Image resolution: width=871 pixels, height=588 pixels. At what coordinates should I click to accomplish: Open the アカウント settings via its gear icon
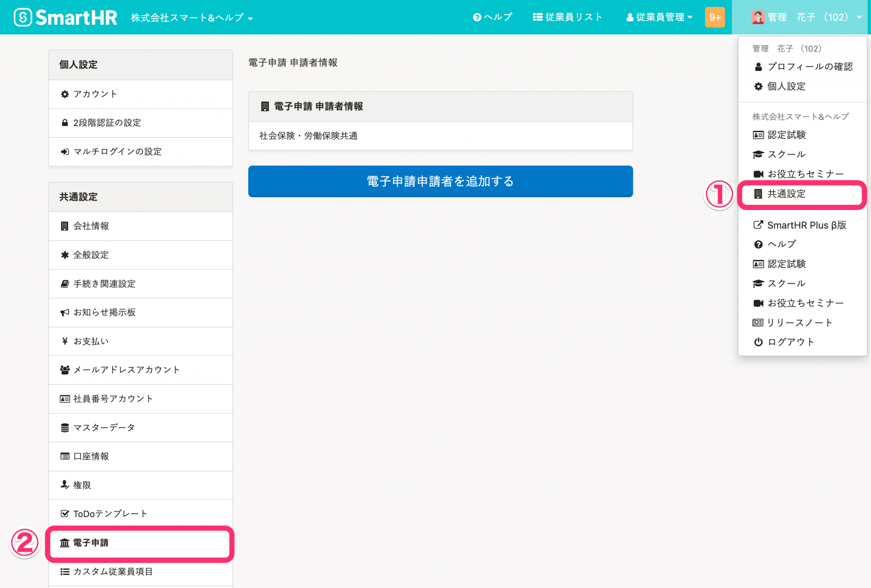pos(65,94)
